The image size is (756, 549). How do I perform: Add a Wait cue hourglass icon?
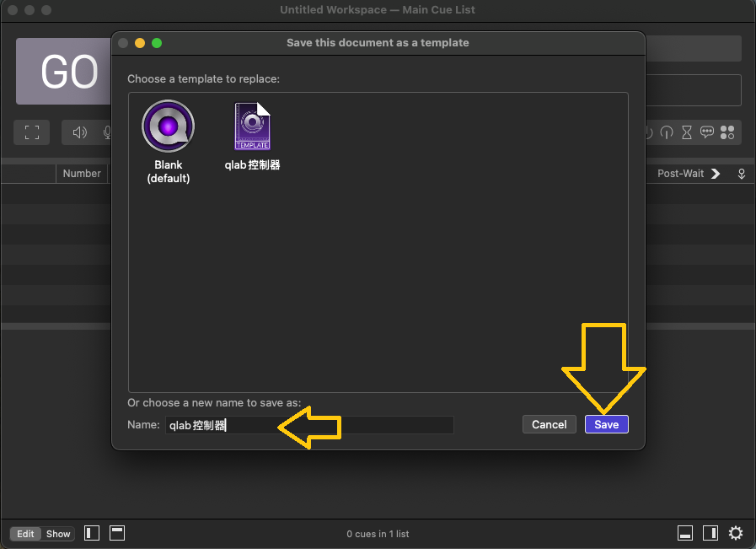coord(687,132)
